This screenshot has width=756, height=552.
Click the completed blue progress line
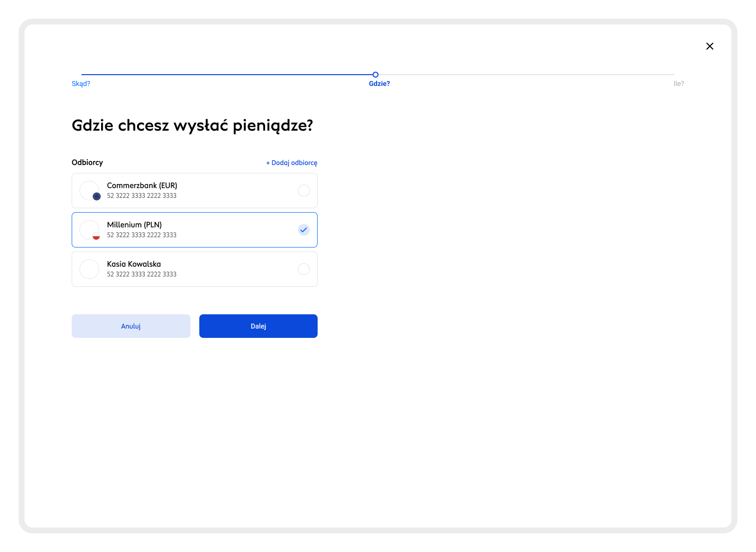point(226,75)
